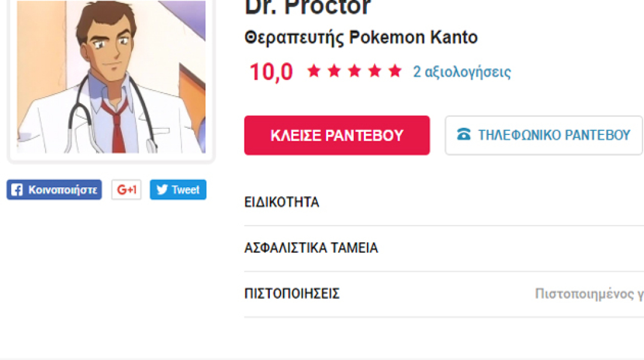Click the fifth rating star
This screenshot has height=360, width=644.
click(x=395, y=71)
